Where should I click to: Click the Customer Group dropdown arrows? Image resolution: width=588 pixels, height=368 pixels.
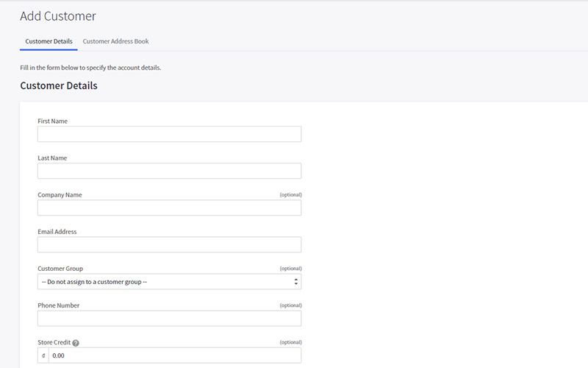[296, 282]
